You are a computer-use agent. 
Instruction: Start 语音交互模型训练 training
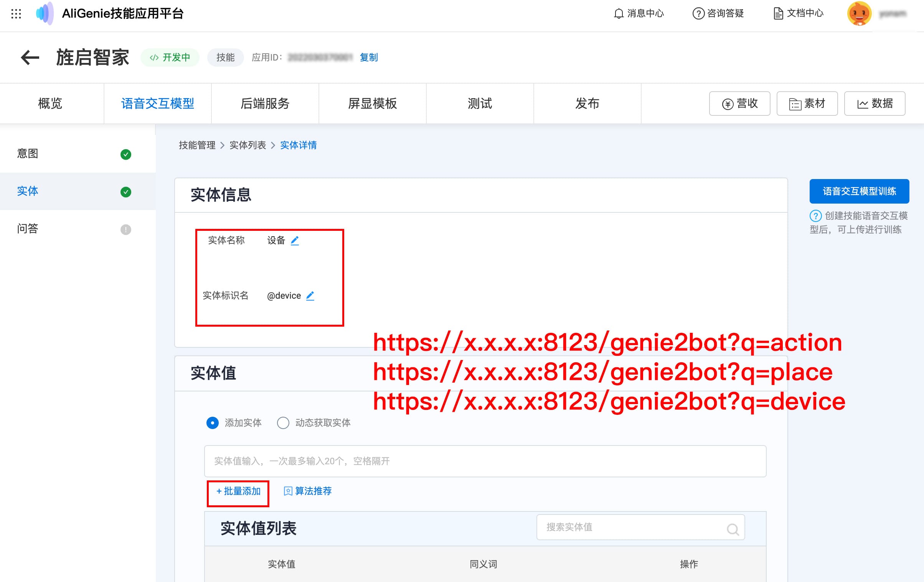pos(859,191)
